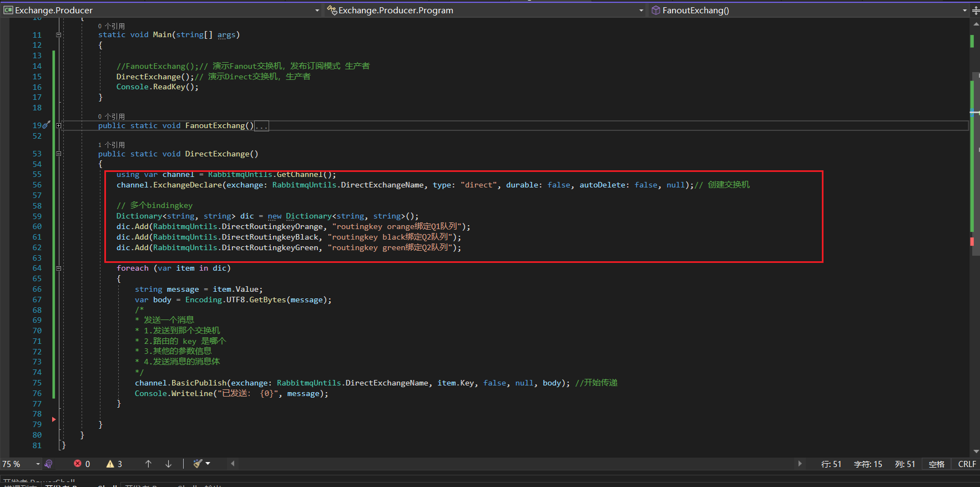This screenshot has height=487, width=980.
Task: Click the method cube icon beside FanoutExchang()
Action: tap(655, 10)
